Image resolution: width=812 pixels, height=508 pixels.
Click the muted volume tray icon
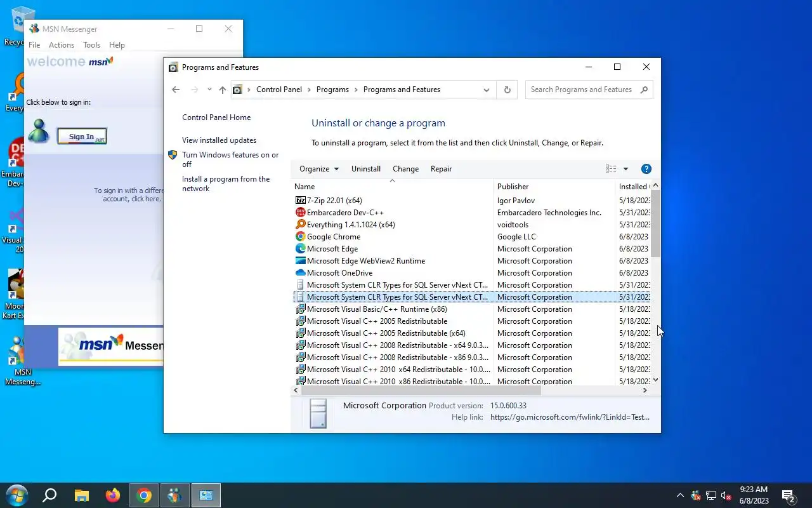coord(726,496)
